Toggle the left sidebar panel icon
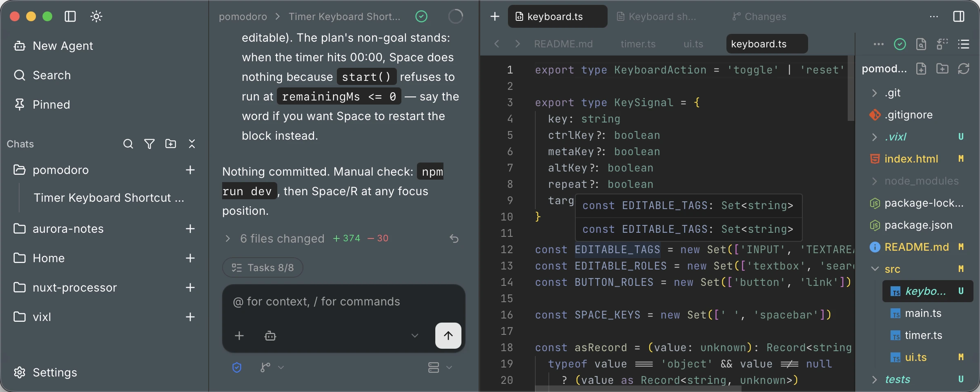Image resolution: width=980 pixels, height=392 pixels. pos(70,16)
